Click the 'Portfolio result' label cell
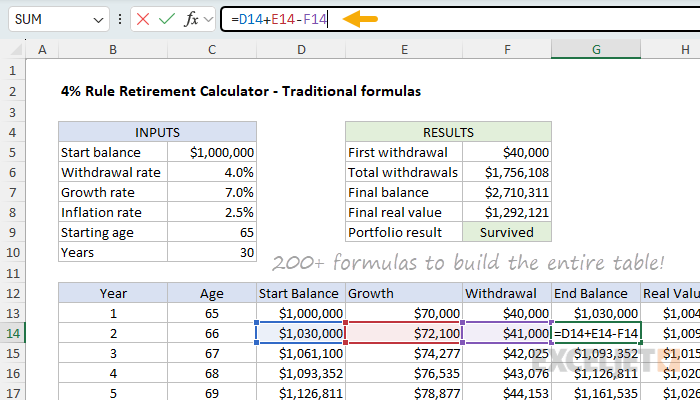This screenshot has height=400, width=700. pyautogui.click(x=404, y=233)
